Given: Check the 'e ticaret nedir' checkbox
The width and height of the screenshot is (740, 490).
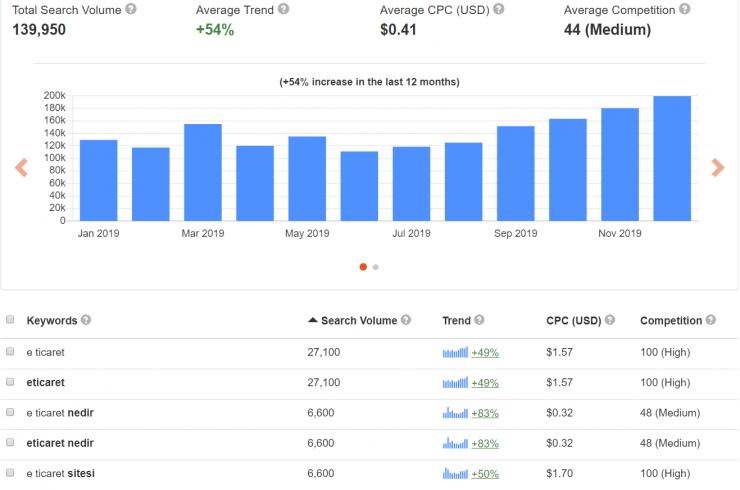Looking at the screenshot, I should (x=10, y=412).
